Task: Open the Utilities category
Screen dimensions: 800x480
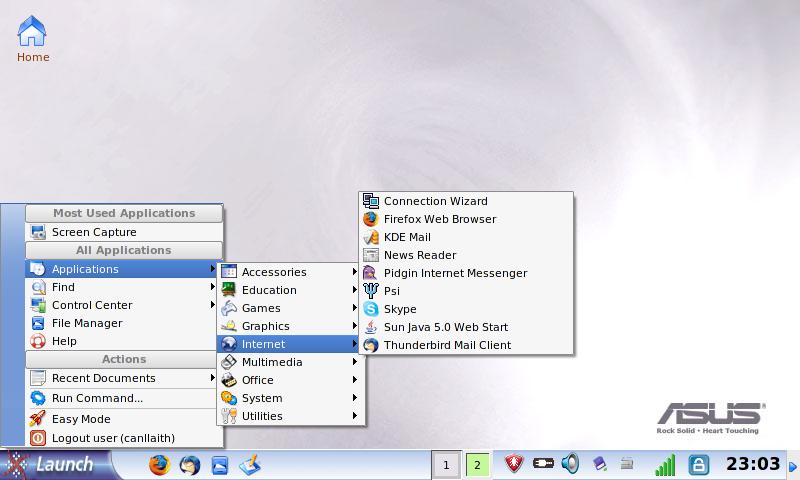Action: click(x=291, y=416)
